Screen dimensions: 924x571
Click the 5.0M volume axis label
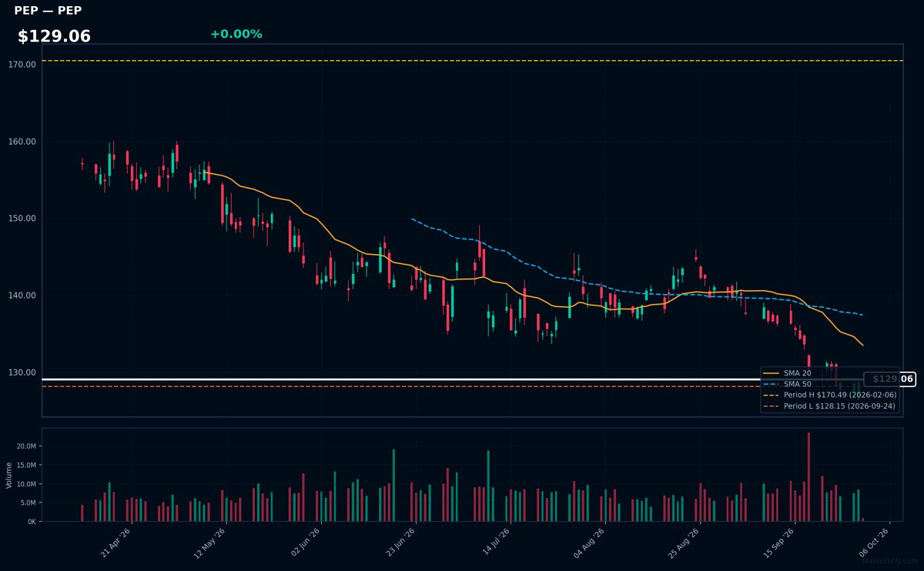tap(28, 503)
